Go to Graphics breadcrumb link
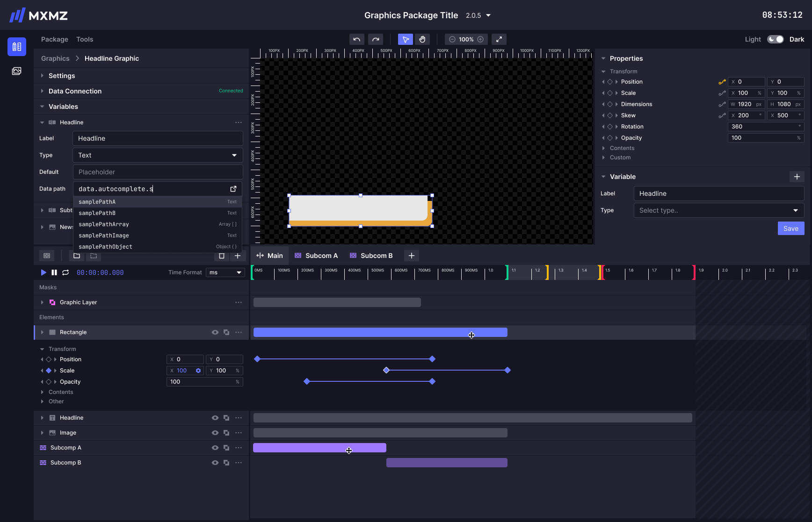Viewport: 812px width, 522px height. coord(55,58)
